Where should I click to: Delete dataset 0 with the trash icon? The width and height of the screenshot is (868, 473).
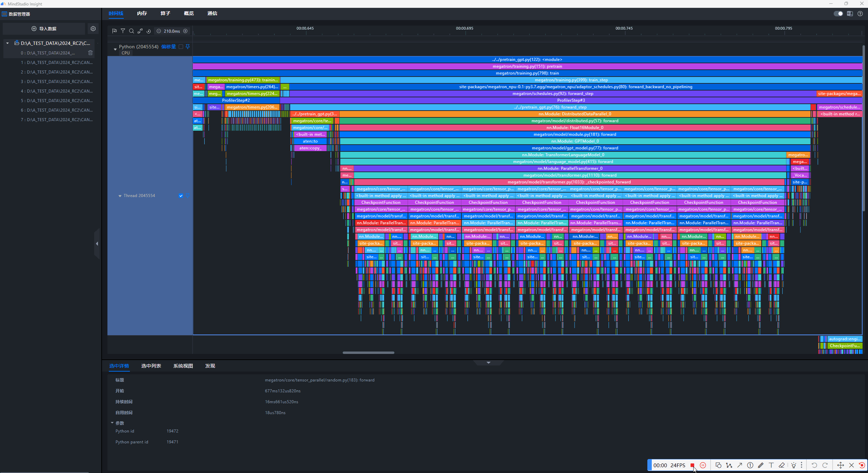[x=90, y=53]
